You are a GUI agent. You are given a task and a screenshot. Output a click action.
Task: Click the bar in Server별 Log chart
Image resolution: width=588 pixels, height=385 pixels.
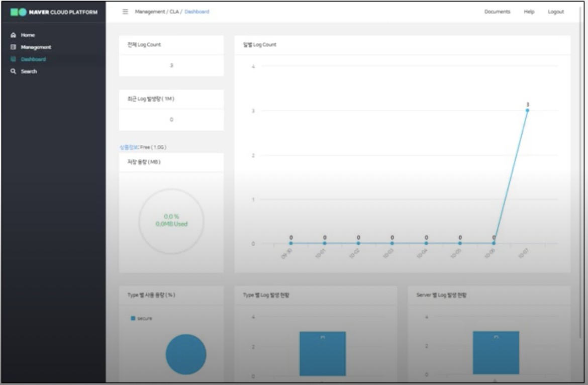point(496,352)
